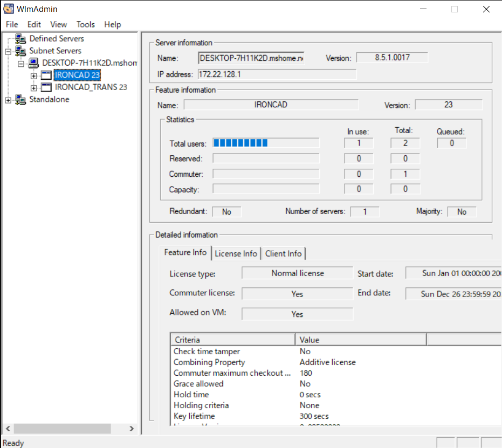The height and width of the screenshot is (448, 502).
Task: Switch to the Client Info tab
Action: [283, 253]
